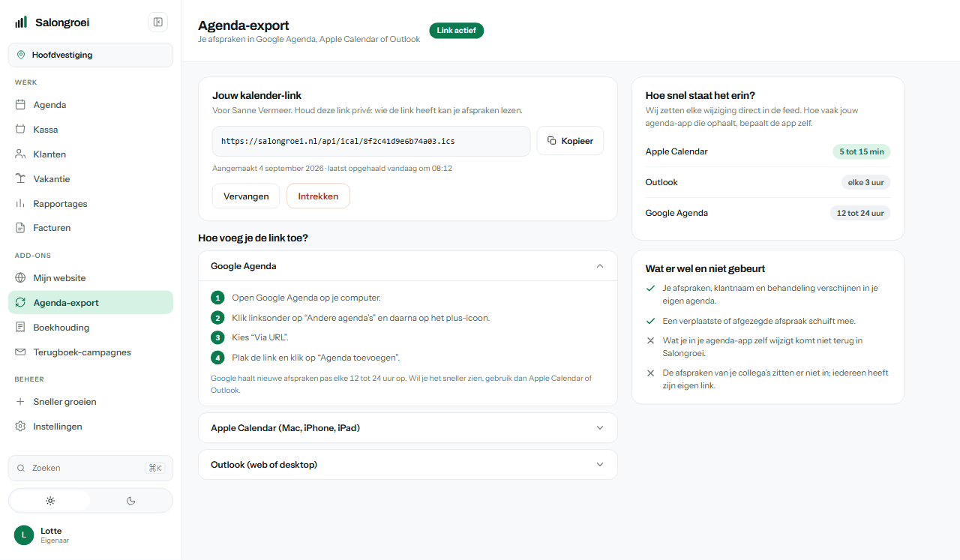The height and width of the screenshot is (560, 960).
Task: Click the location pin icon beside Hoofdvestiging
Action: point(21,55)
